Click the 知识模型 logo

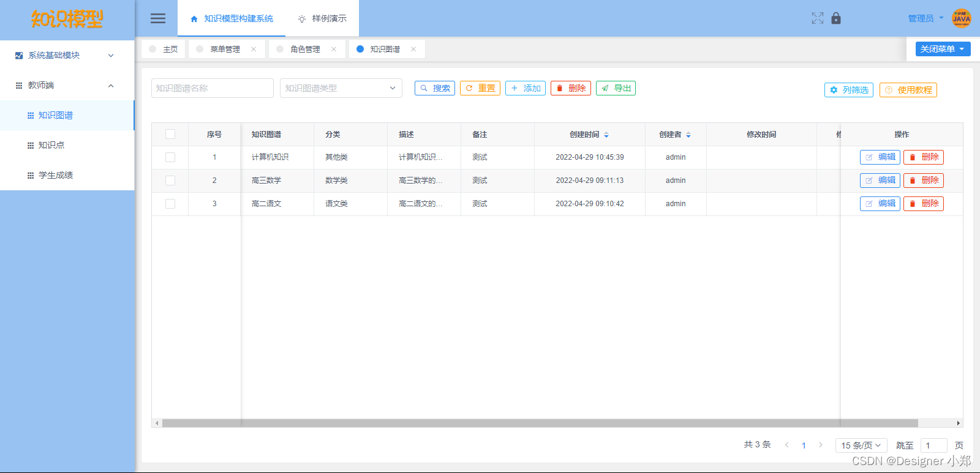coord(67,19)
